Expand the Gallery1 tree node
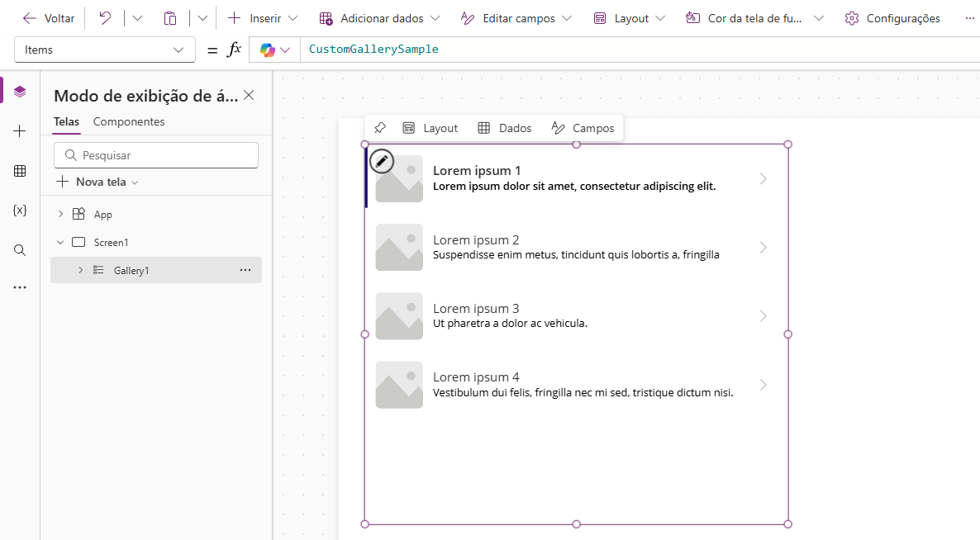This screenshot has width=980, height=540. (81, 270)
